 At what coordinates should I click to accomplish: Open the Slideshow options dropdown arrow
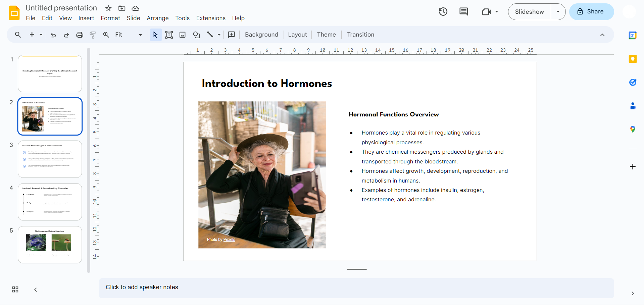click(x=558, y=12)
